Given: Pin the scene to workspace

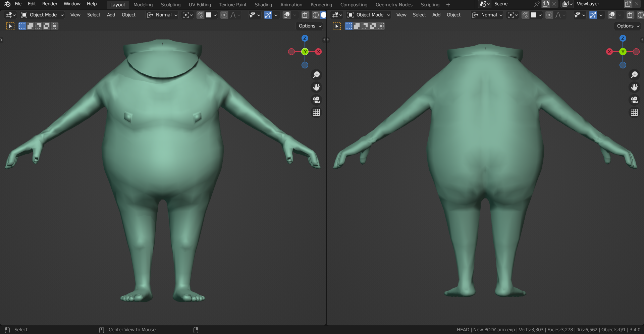Looking at the screenshot, I should (537, 4).
